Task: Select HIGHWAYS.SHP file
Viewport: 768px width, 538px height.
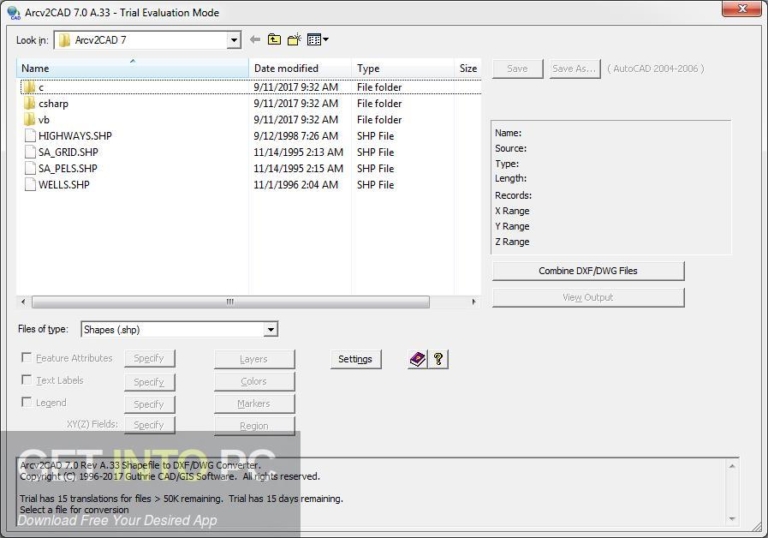Action: [69, 136]
